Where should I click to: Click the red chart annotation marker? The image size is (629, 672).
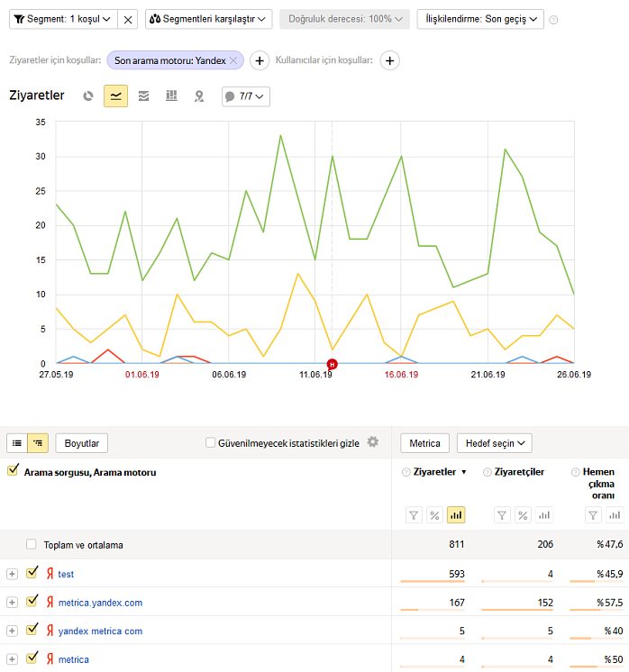pyautogui.click(x=332, y=364)
